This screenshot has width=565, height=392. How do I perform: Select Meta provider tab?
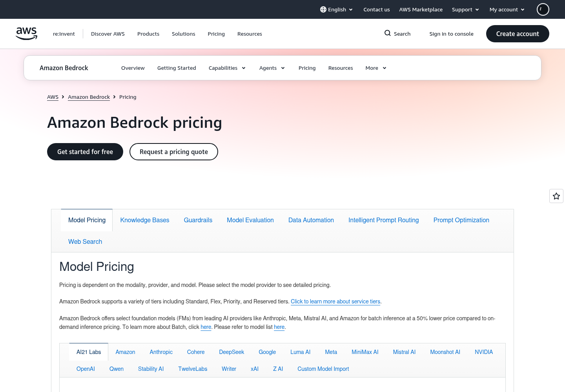point(331,352)
